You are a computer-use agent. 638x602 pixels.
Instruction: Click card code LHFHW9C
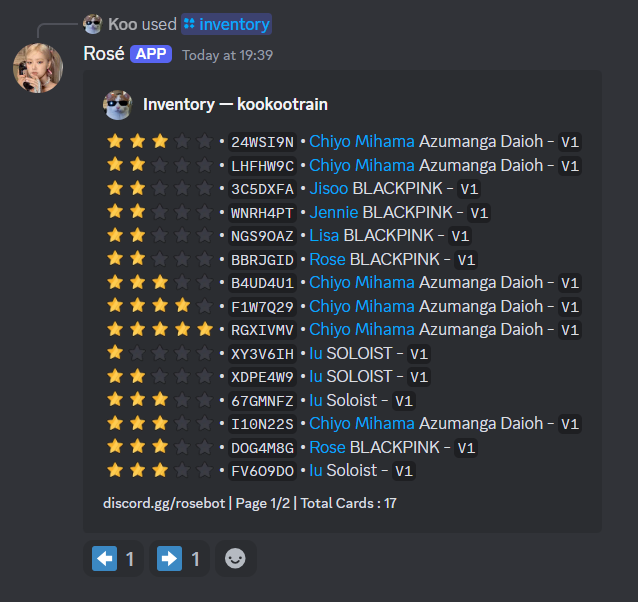pyautogui.click(x=262, y=166)
